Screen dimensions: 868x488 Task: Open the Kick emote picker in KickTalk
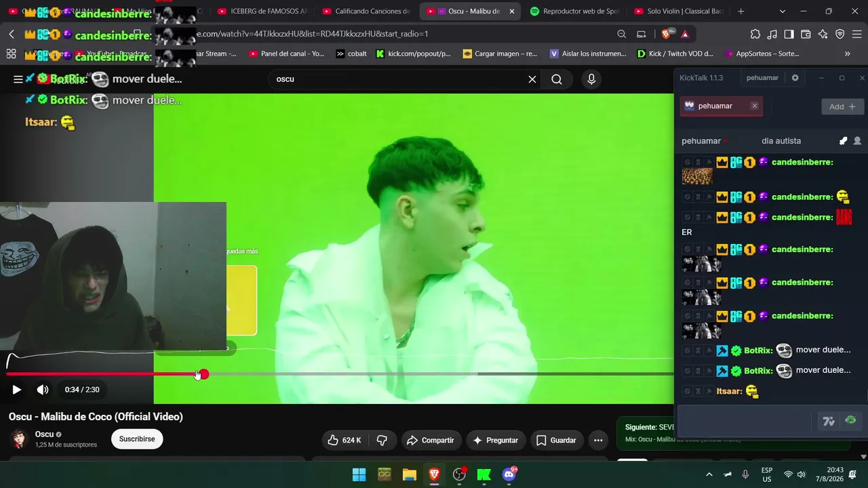coord(850,420)
